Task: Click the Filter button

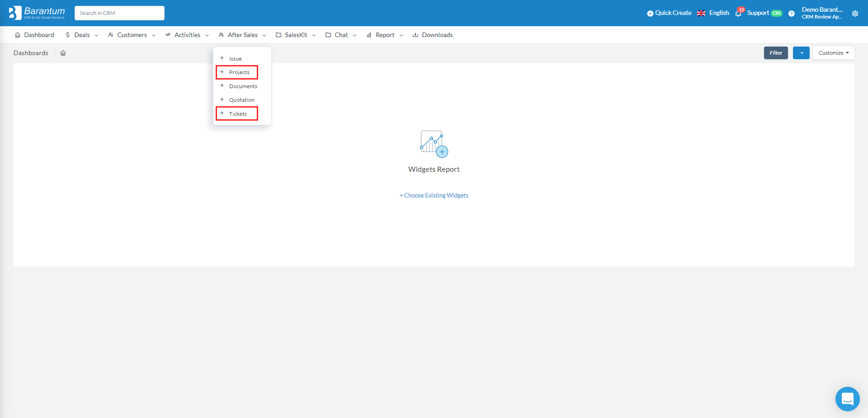Action: 776,53
